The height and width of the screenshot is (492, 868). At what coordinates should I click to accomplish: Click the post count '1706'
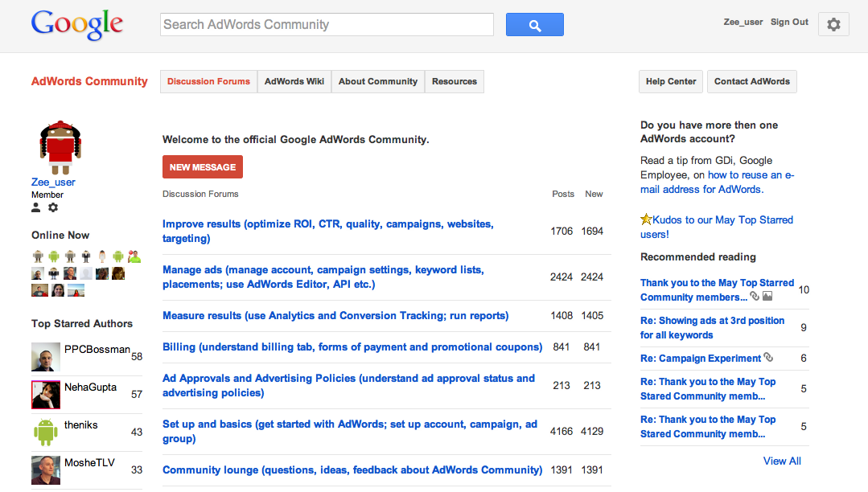click(x=562, y=232)
